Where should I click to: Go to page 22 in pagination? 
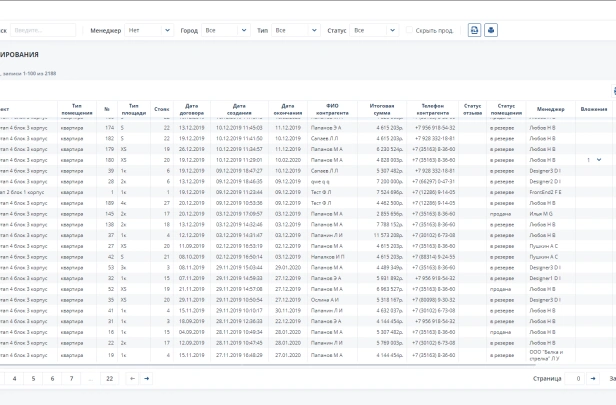click(x=108, y=379)
